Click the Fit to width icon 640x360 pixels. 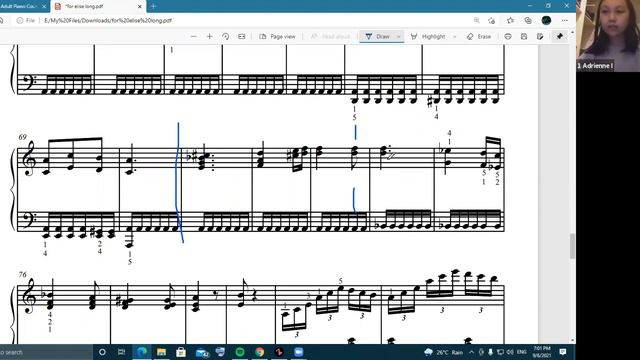[x=242, y=37]
